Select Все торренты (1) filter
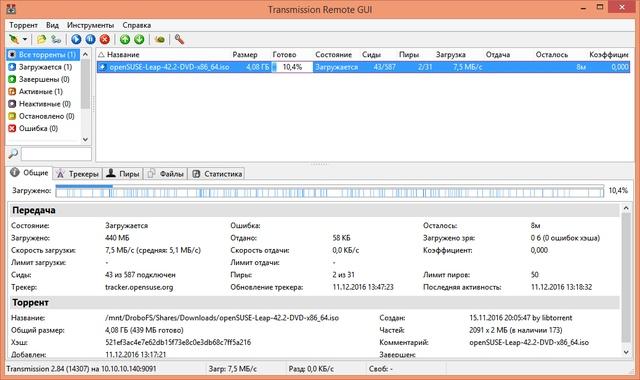The width and height of the screenshot is (640, 380). coord(43,55)
